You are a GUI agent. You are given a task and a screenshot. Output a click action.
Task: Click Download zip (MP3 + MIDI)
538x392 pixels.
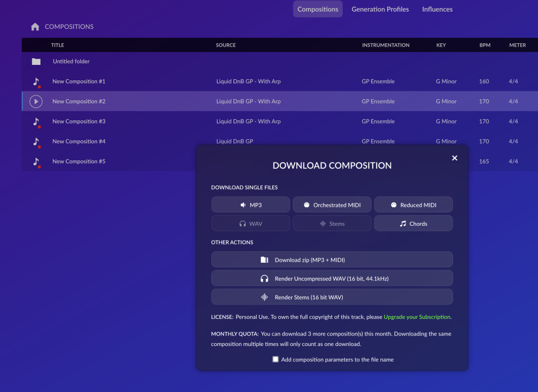coord(332,259)
